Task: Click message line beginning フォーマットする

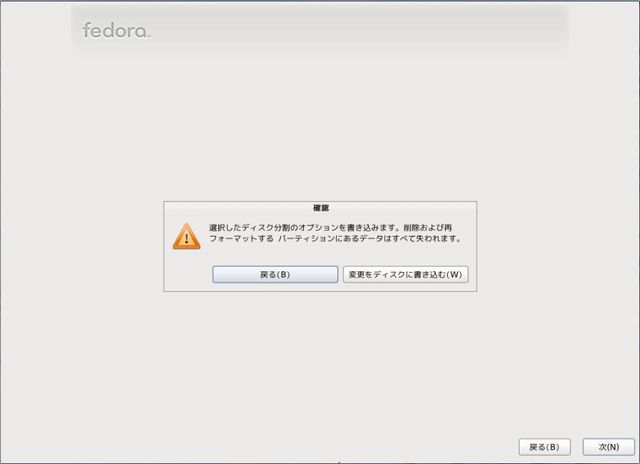Action: 335,238
